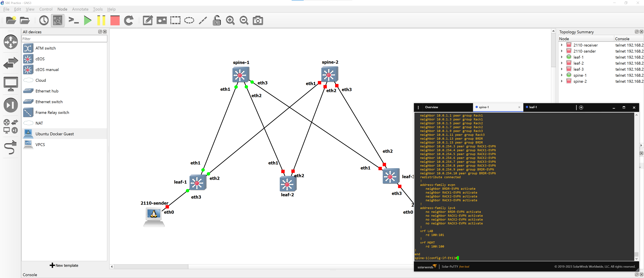This screenshot has height=278, width=644.
Task: Undock the All devices panel
Action: tap(100, 32)
